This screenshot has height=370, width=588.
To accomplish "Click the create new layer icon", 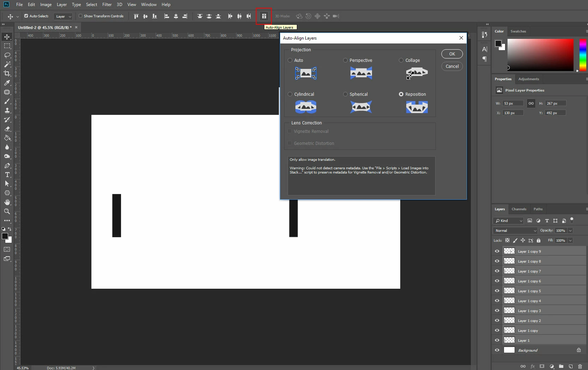I will pos(570,366).
